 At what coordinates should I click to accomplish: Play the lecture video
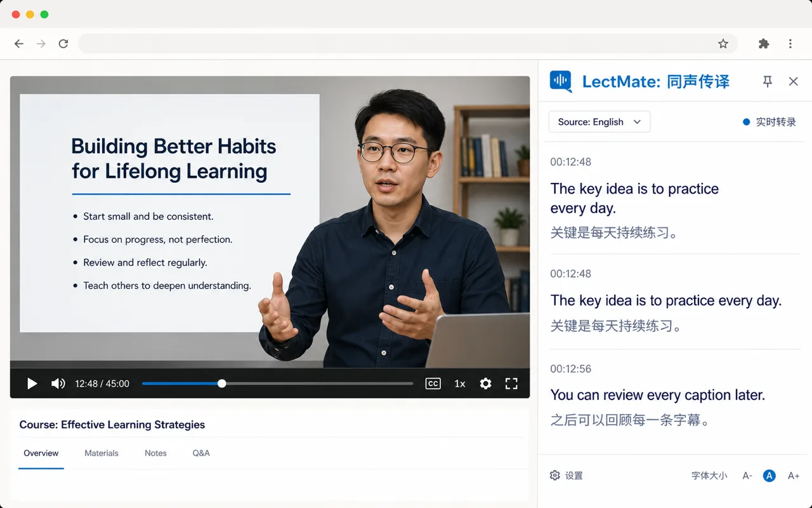pyautogui.click(x=32, y=384)
